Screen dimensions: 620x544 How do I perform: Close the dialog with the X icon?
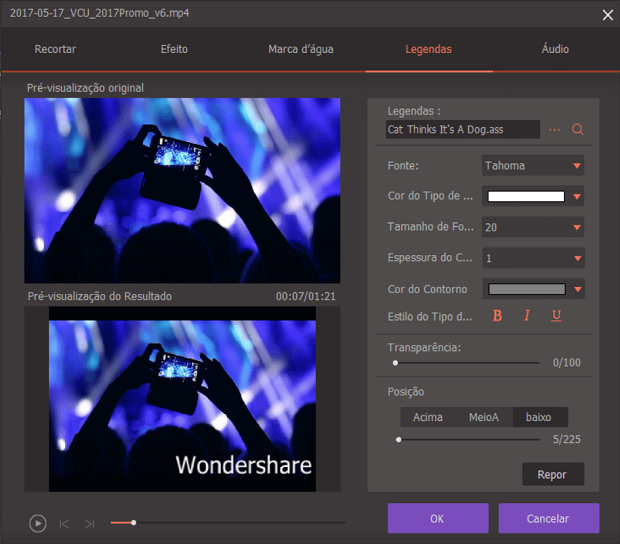pos(606,14)
